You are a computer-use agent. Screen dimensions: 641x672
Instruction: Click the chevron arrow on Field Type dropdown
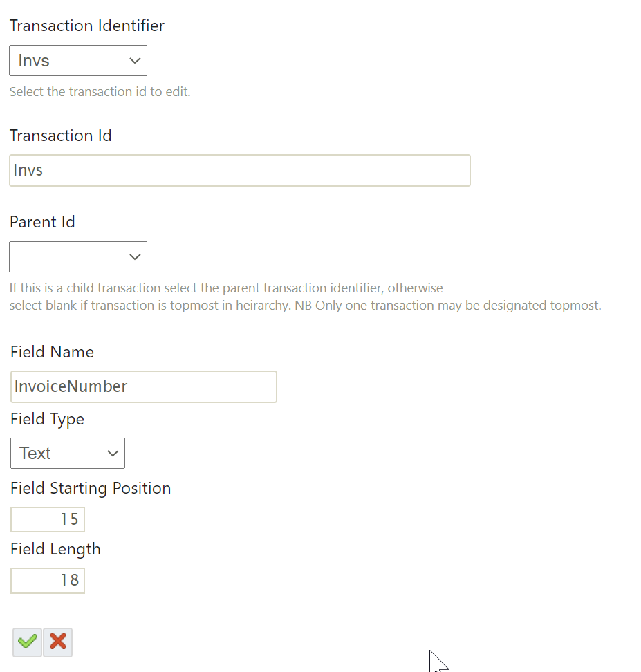click(x=113, y=454)
